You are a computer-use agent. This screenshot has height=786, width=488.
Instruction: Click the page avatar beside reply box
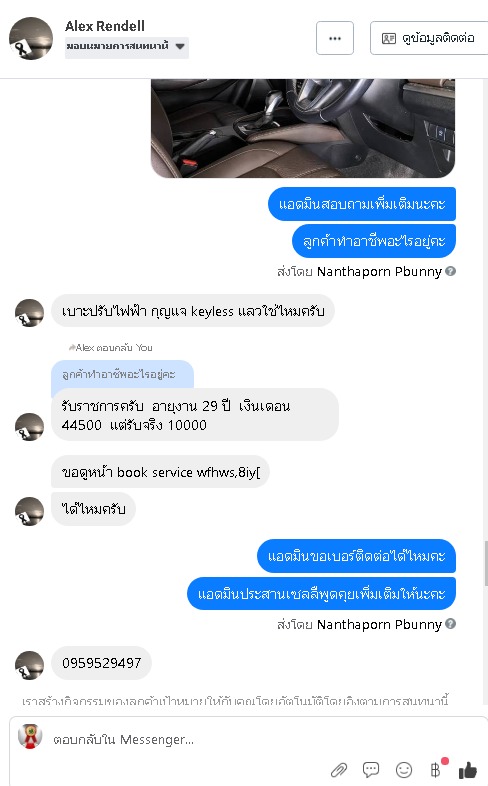(30, 737)
